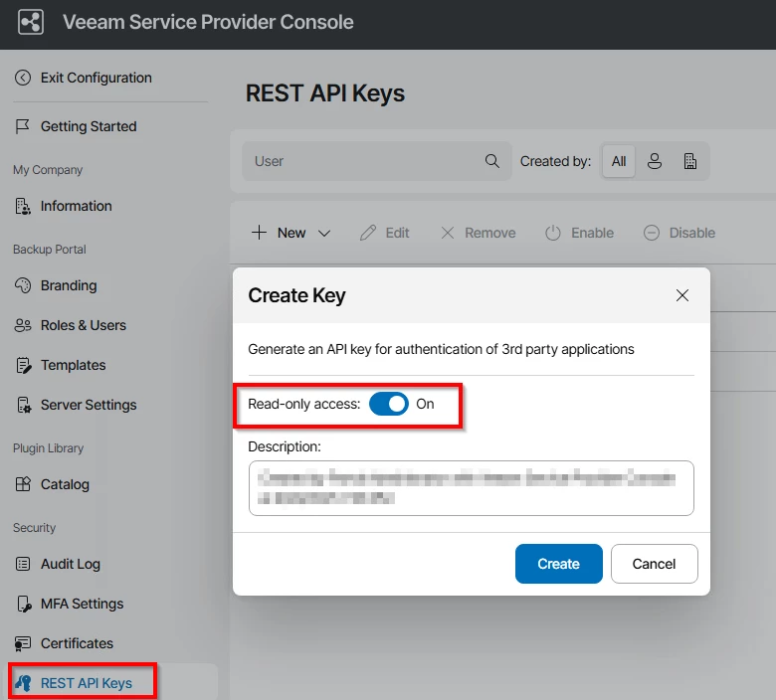This screenshot has width=776, height=700.
Task: Close the Create Key dialog
Action: pos(682,295)
